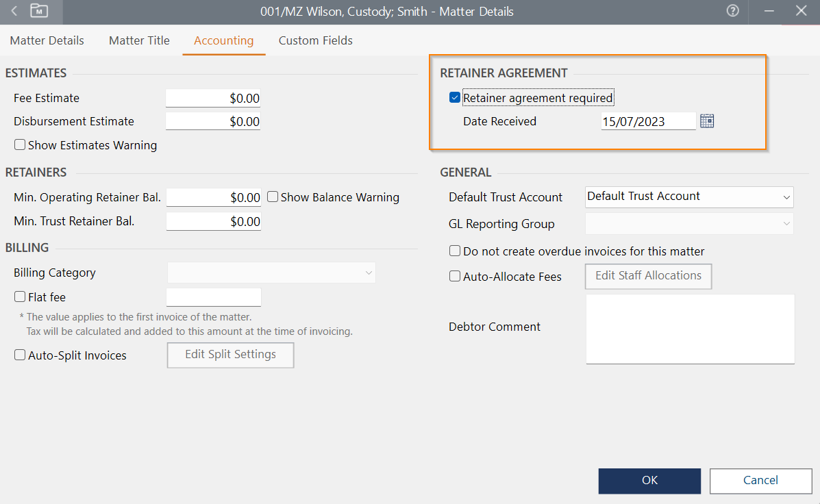Click the Cancel button
This screenshot has width=820, height=504.
[760, 481]
